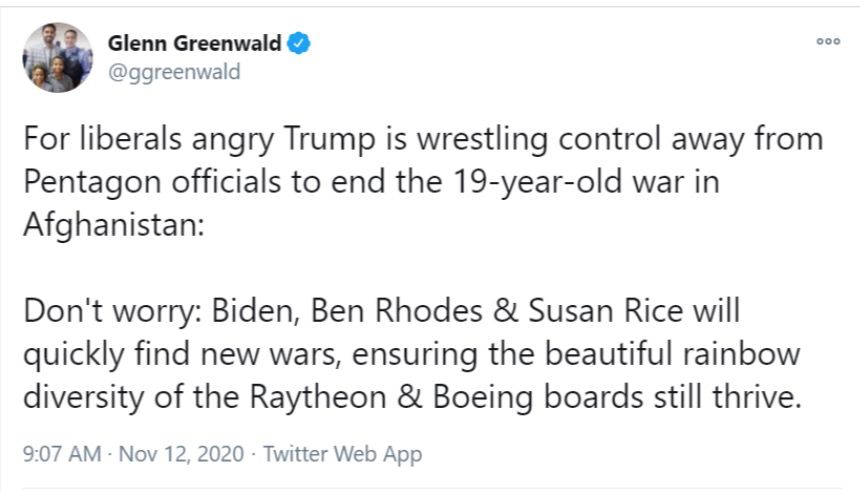Click the 9:07 AM timestamp
The width and height of the screenshot is (860, 492).
[62, 454]
